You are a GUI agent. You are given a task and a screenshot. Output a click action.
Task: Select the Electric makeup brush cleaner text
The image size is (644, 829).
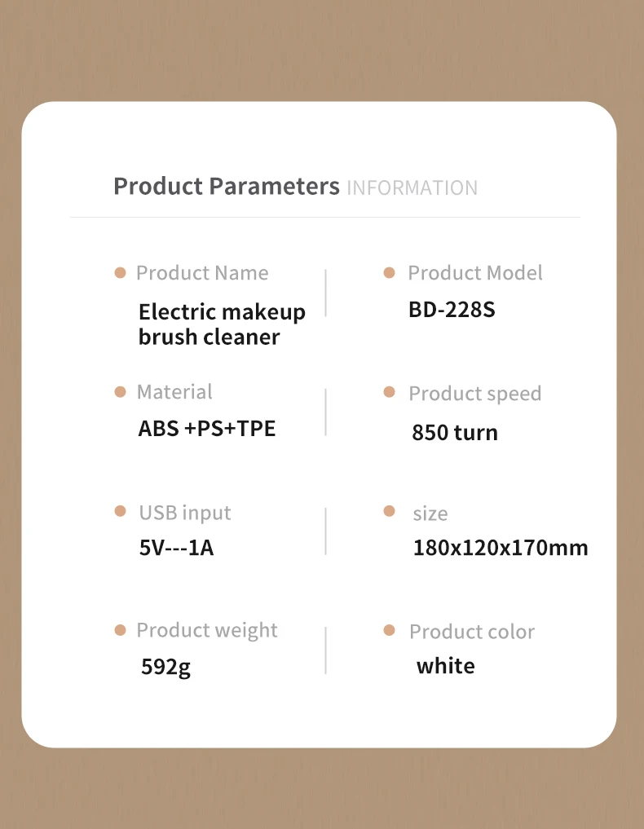[222, 324]
